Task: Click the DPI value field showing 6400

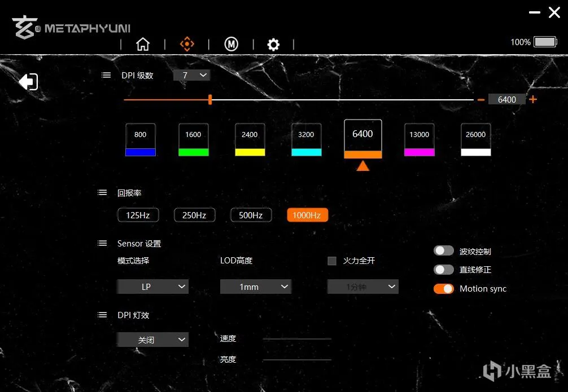Action: (x=507, y=99)
